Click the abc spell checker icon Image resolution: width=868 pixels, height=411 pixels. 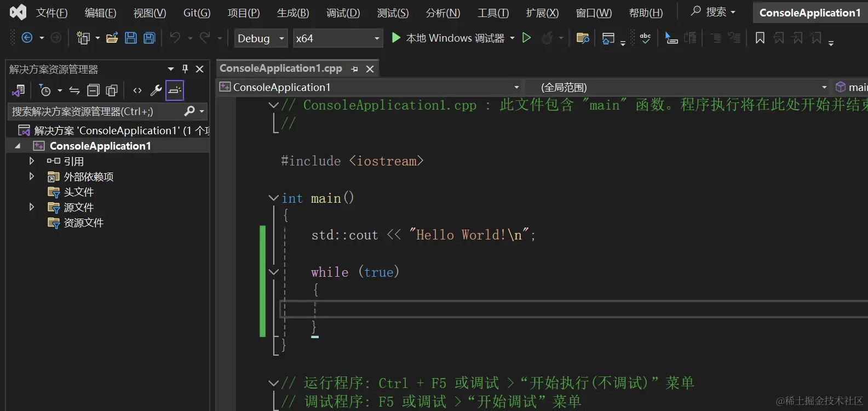coord(645,38)
